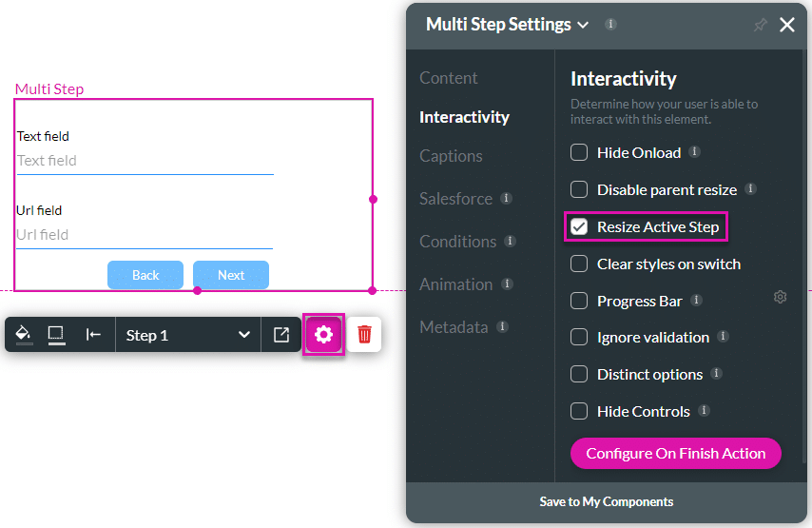The image size is (812, 528).
Task: Click Save to My Components
Action: point(607,501)
